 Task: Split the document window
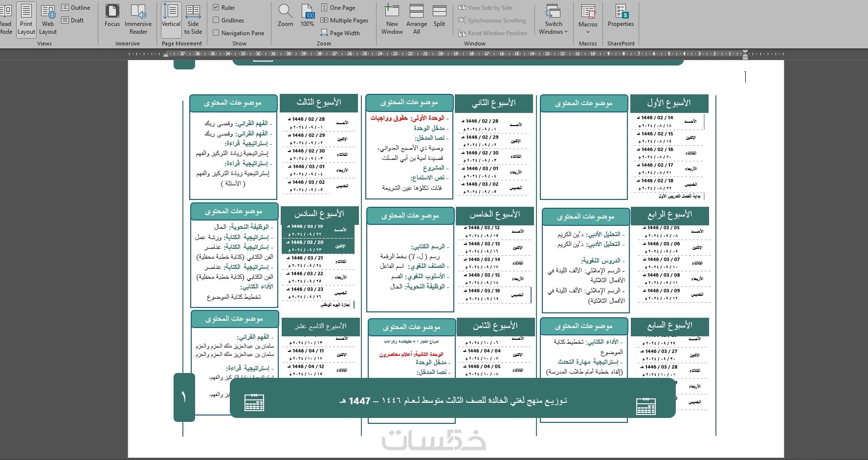point(440,16)
